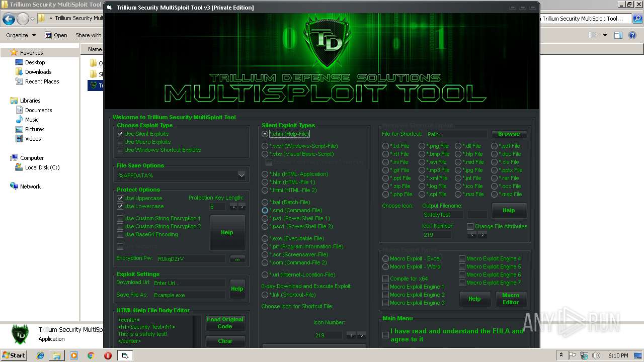Screen dimensions: 644x362
Task: Click the Name column header in Explorer
Action: 95,49
